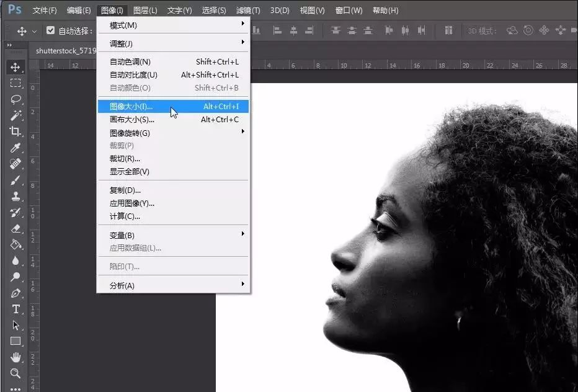The width and height of the screenshot is (578, 392).
Task: Select the Magic Wand tool
Action: point(16,115)
